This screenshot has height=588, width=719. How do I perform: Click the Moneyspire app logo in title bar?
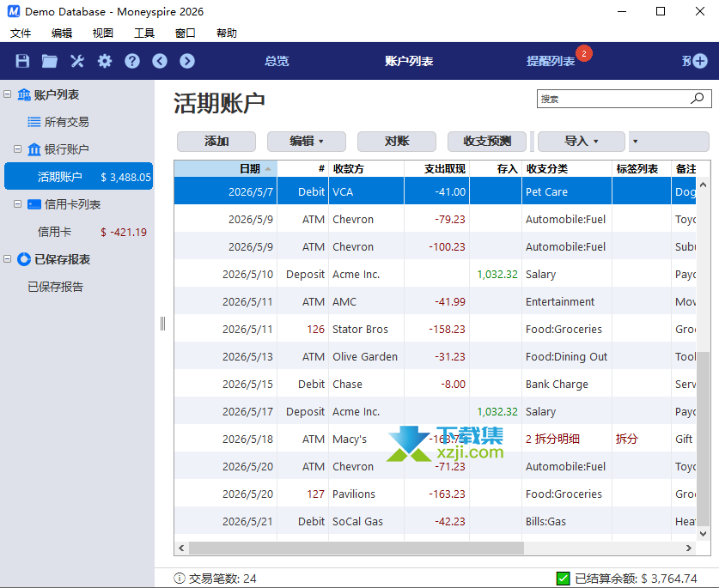14,11
